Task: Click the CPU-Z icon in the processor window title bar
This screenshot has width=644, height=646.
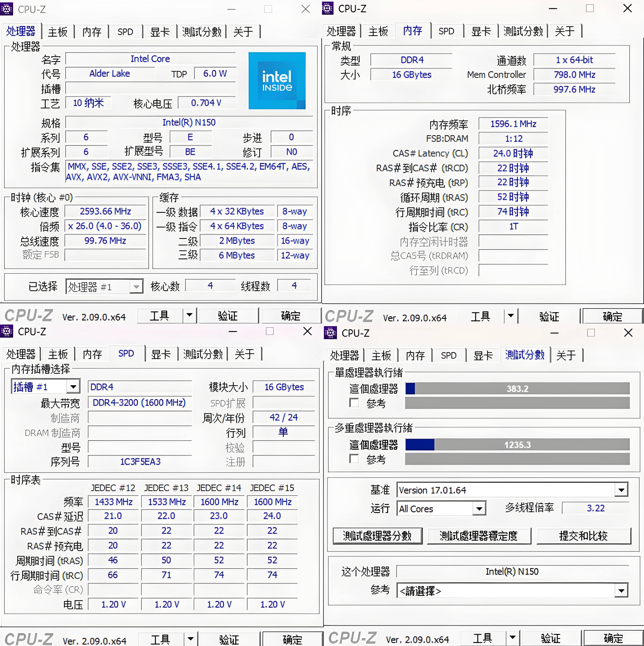Action: pos(7,9)
